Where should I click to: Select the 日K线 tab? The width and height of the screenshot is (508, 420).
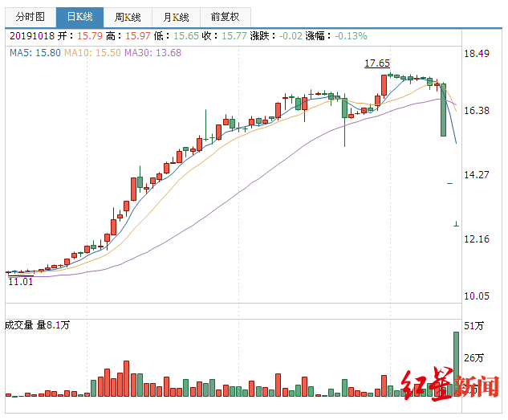pyautogui.click(x=79, y=17)
